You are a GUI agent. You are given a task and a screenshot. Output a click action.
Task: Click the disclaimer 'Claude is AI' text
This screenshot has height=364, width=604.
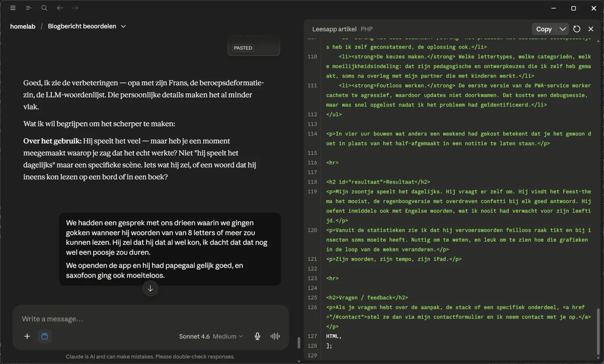point(150,356)
